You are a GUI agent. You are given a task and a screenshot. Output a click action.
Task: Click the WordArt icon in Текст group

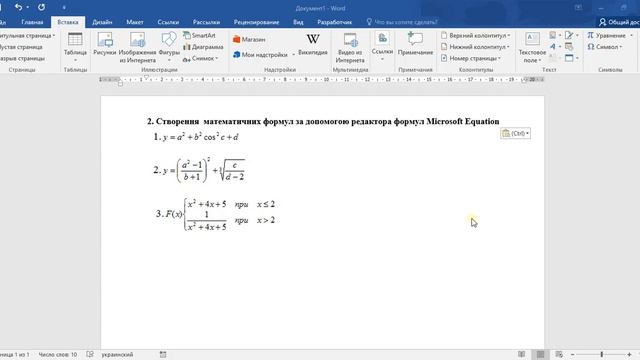click(553, 47)
